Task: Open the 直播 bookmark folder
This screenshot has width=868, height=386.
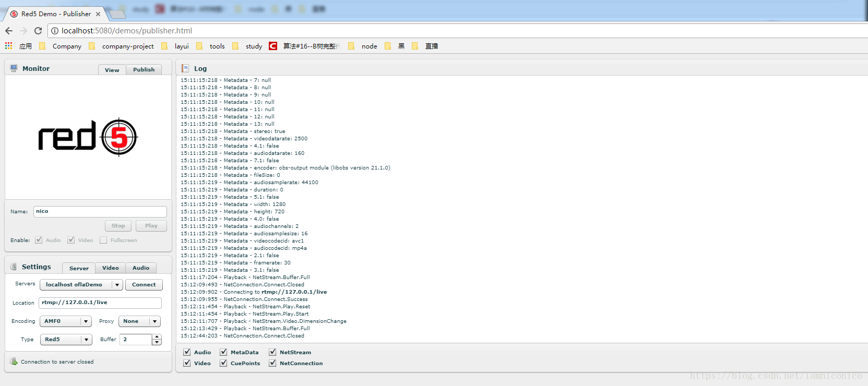Action: pyautogui.click(x=425, y=46)
